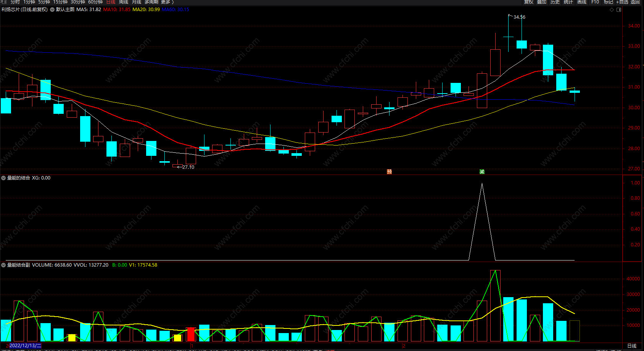Click the 量能的结合 indicator name
The height and width of the screenshot is (351, 644).
tap(18, 178)
